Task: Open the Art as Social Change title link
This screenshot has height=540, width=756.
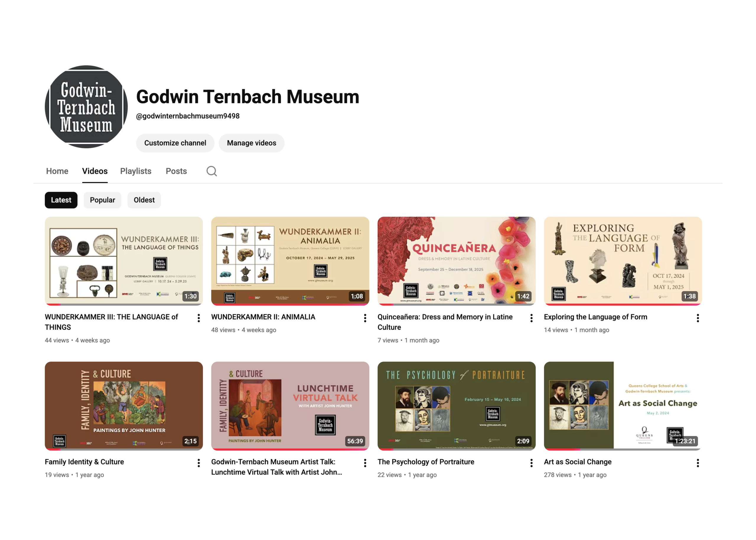Action: click(578, 461)
